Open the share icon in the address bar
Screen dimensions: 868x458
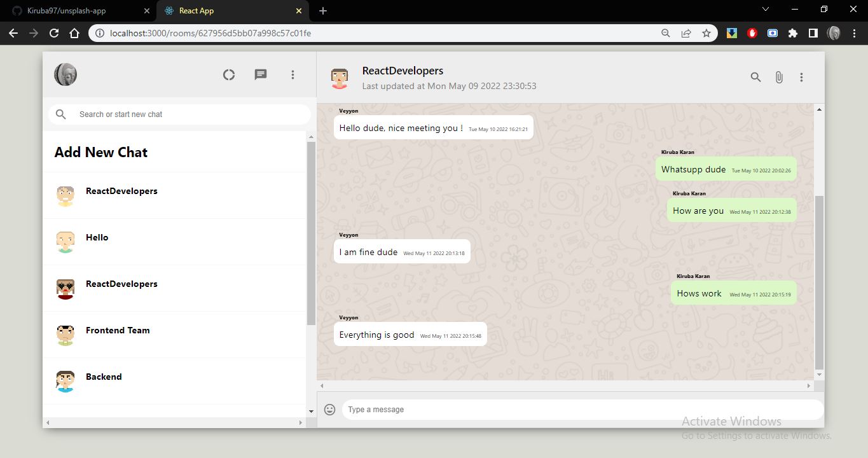[x=686, y=32]
